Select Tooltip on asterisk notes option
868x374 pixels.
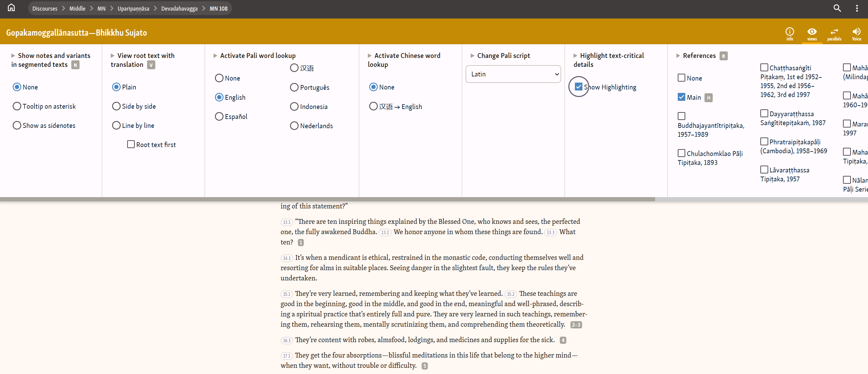point(17,106)
